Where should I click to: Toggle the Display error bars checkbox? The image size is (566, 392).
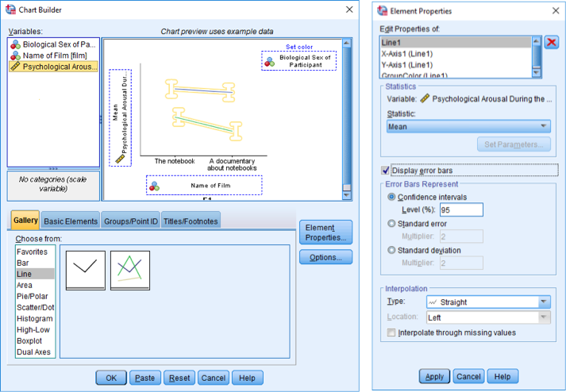[387, 170]
